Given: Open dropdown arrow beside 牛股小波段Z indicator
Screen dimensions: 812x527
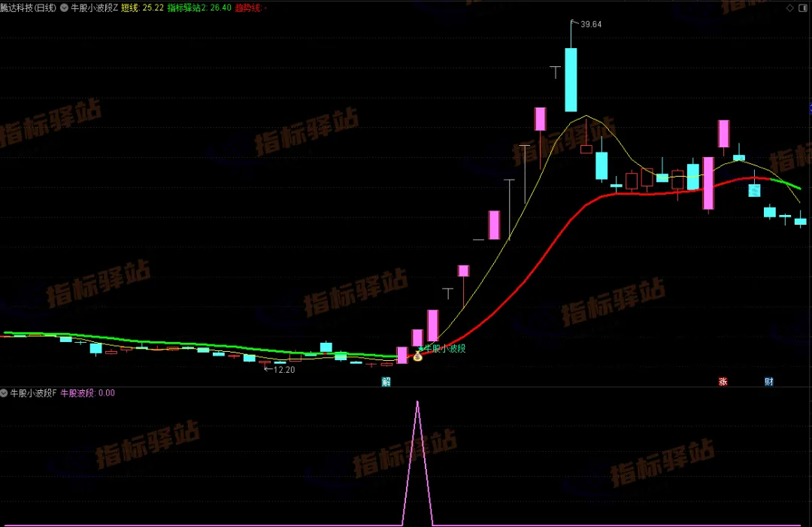Looking at the screenshot, I should pos(64,8).
